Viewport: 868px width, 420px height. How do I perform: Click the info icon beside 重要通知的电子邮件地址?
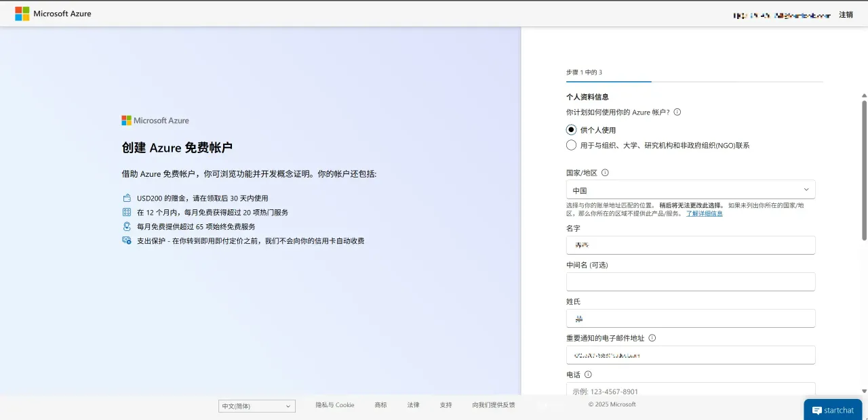pos(652,338)
